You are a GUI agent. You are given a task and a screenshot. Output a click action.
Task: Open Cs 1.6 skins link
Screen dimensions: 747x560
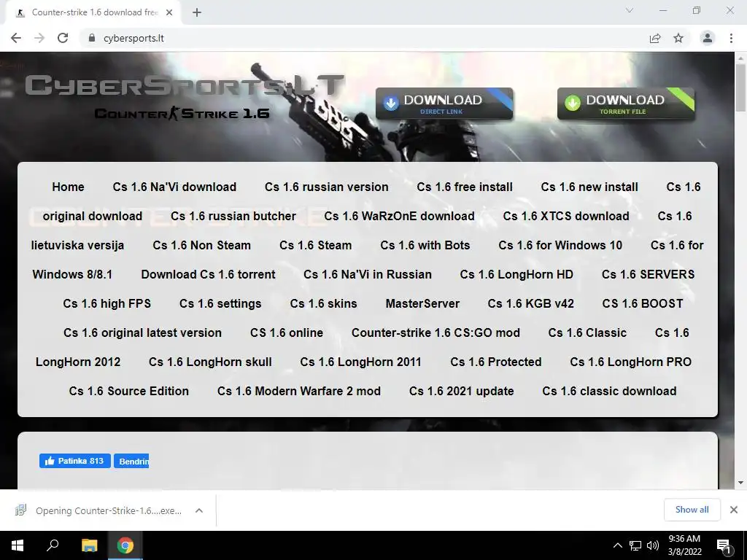[x=323, y=303]
